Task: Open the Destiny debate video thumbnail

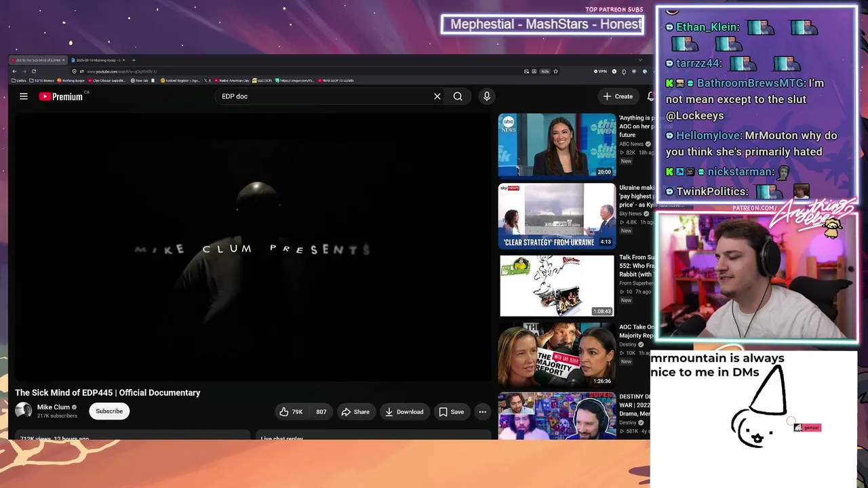Action: [557, 416]
